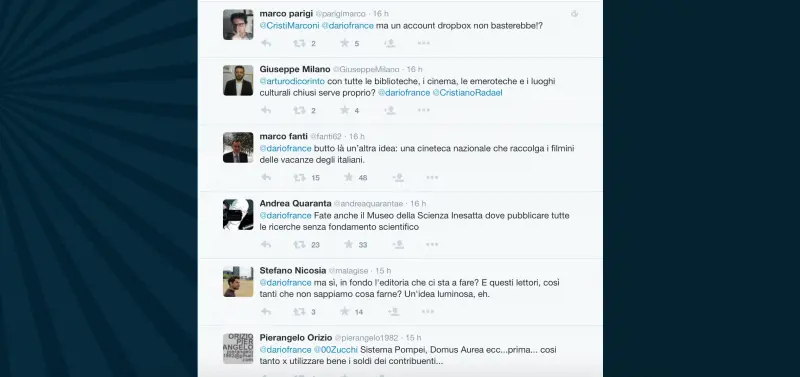The image size is (800, 377).
Task: Open the @arturodicorinto mention link
Action: click(x=292, y=81)
